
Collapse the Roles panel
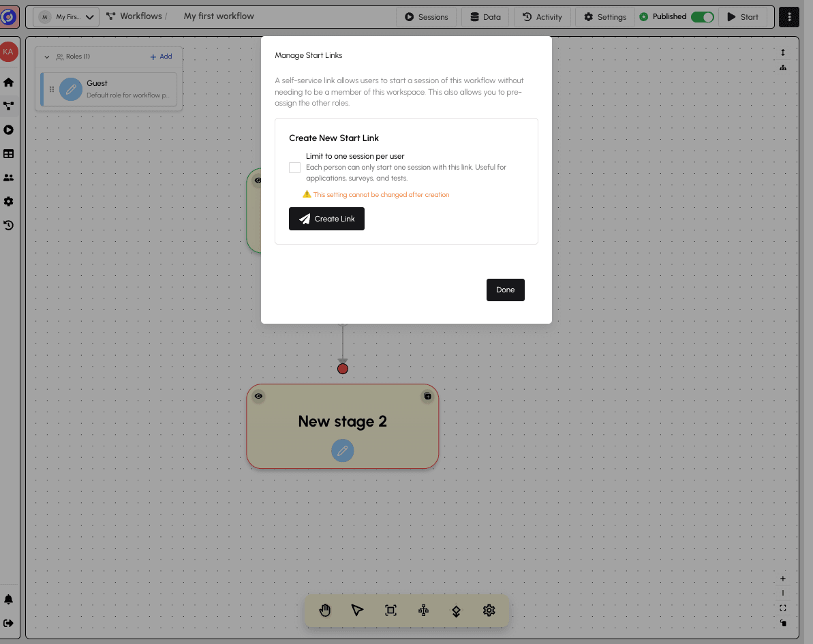click(47, 57)
